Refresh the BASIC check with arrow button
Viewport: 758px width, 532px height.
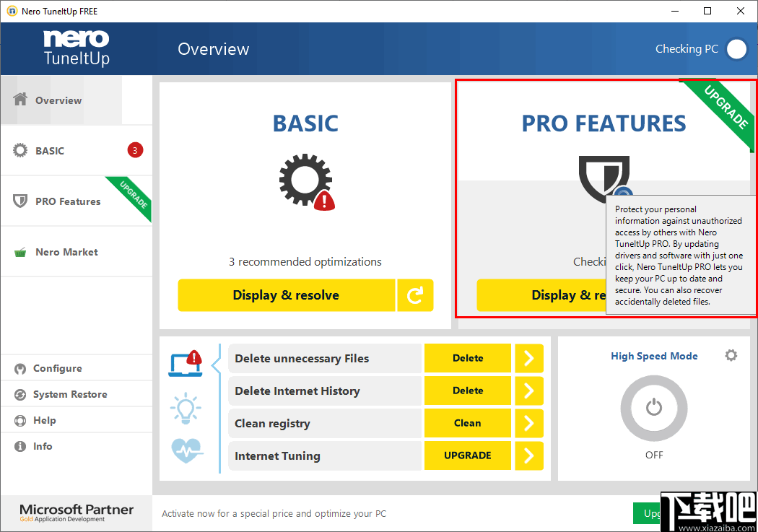415,295
